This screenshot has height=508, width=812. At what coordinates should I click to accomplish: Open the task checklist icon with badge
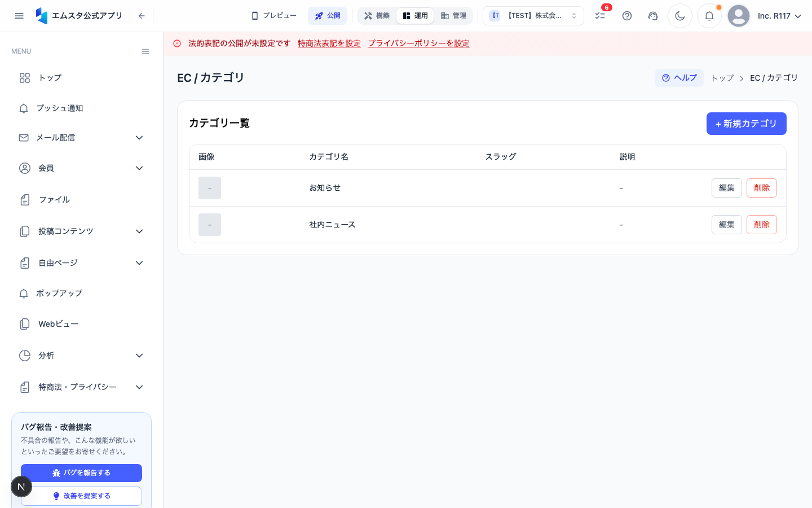600,16
